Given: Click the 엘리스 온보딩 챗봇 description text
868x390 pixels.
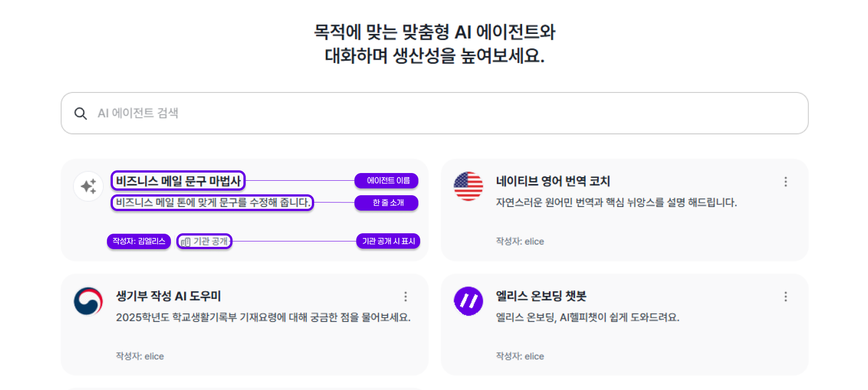Looking at the screenshot, I should 587,318.
